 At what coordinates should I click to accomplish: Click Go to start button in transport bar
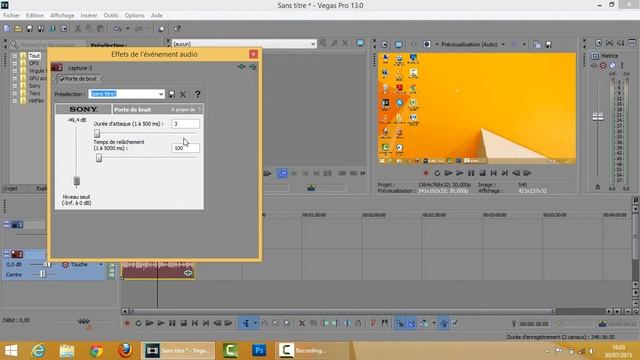(x=195, y=323)
